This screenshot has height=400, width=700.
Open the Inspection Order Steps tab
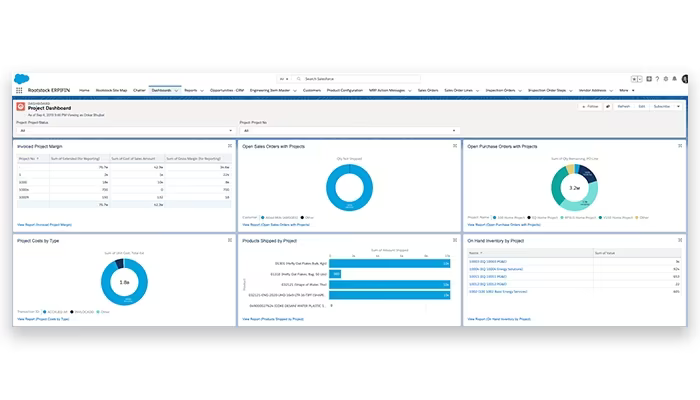(547, 91)
